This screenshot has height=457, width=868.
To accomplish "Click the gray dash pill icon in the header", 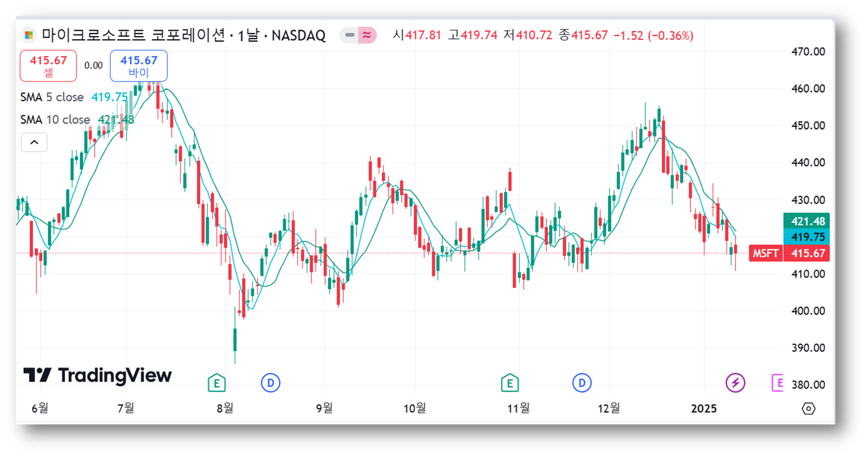I will 350,35.
